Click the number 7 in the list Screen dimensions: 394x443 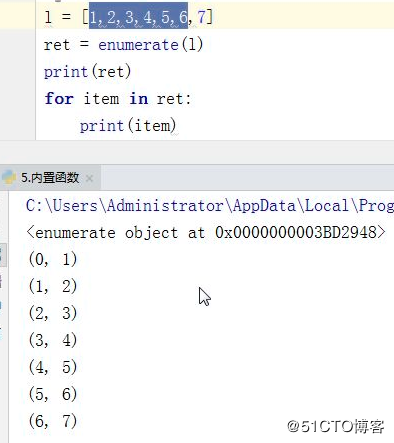(201, 17)
